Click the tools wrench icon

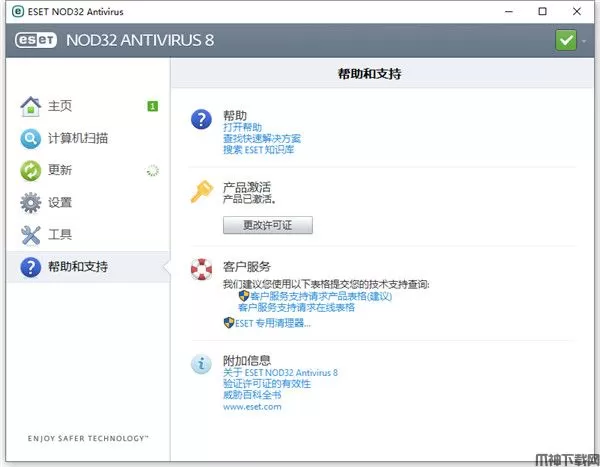[31, 234]
